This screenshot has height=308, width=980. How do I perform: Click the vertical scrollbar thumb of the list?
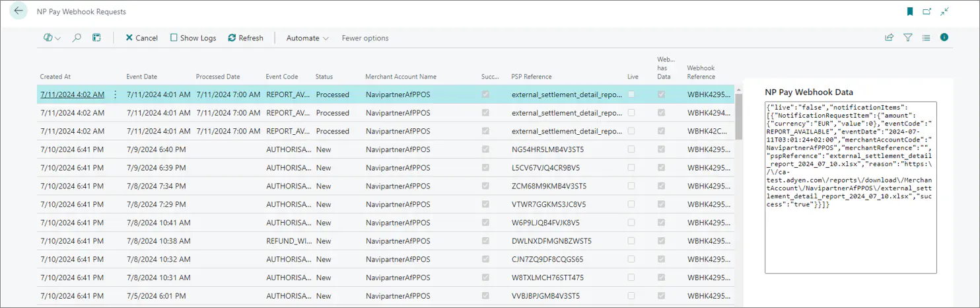pos(738,117)
